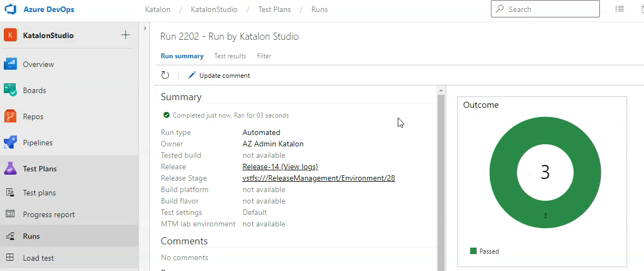
Task: Open the KatalonStudio project icon
Action: coord(10,35)
